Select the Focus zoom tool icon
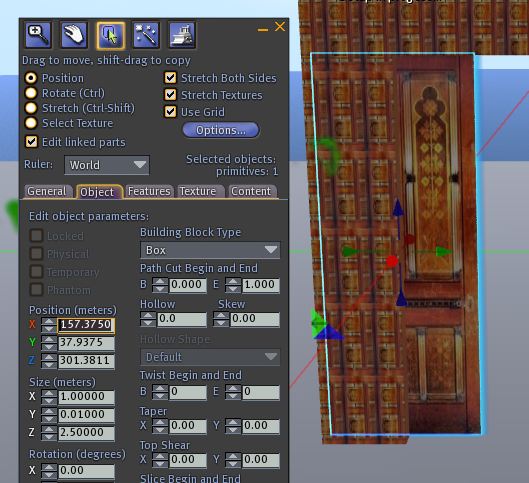 click(38, 35)
